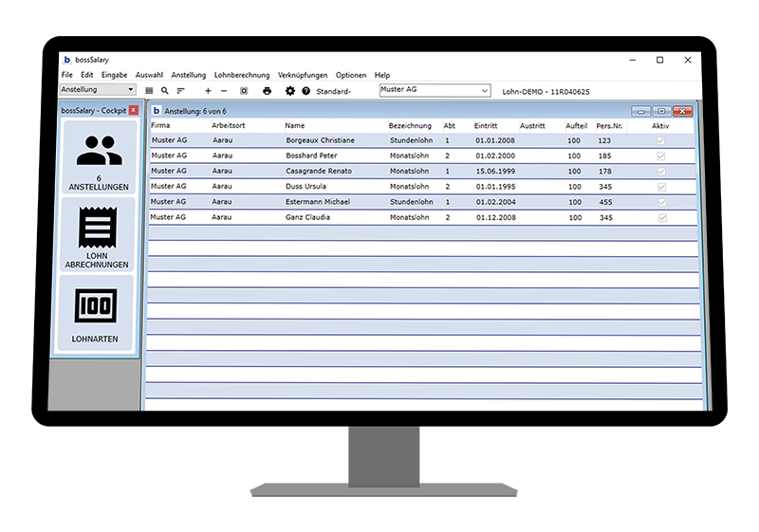The height and width of the screenshot is (532, 759).
Task: Select the Estermann Michael name cell
Action: tap(318, 202)
